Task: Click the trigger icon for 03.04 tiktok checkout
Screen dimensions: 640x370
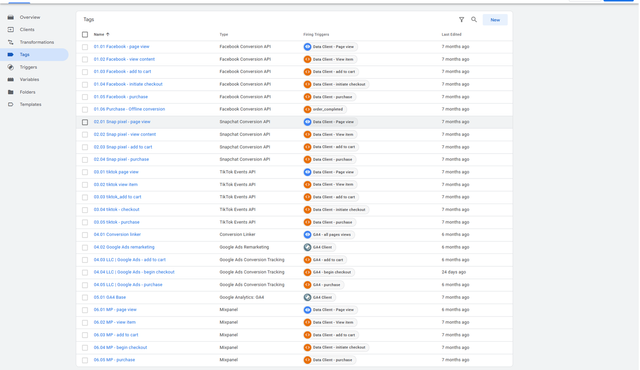Action: [307, 210]
